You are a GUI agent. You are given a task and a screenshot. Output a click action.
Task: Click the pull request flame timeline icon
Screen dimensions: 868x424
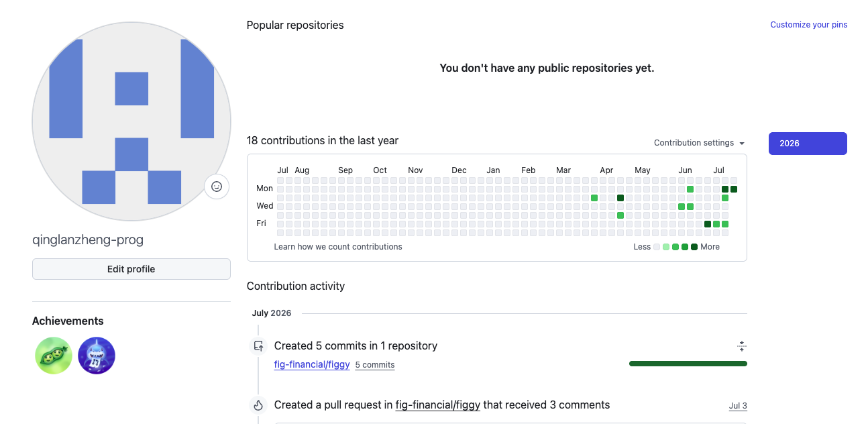click(x=258, y=405)
